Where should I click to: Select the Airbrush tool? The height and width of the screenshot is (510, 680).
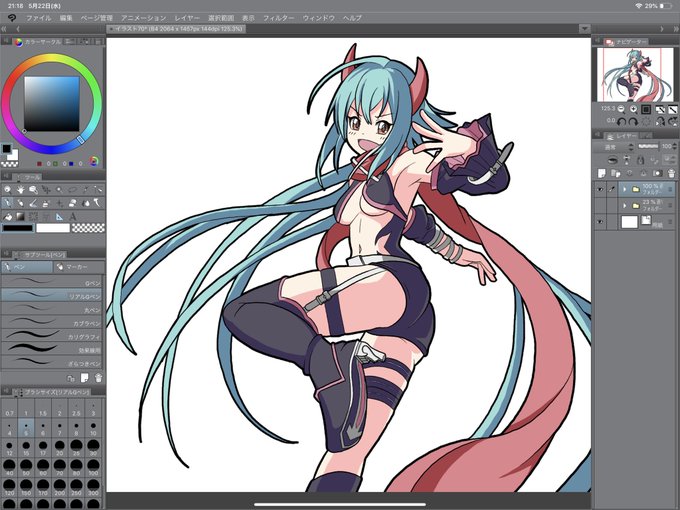pos(46,203)
